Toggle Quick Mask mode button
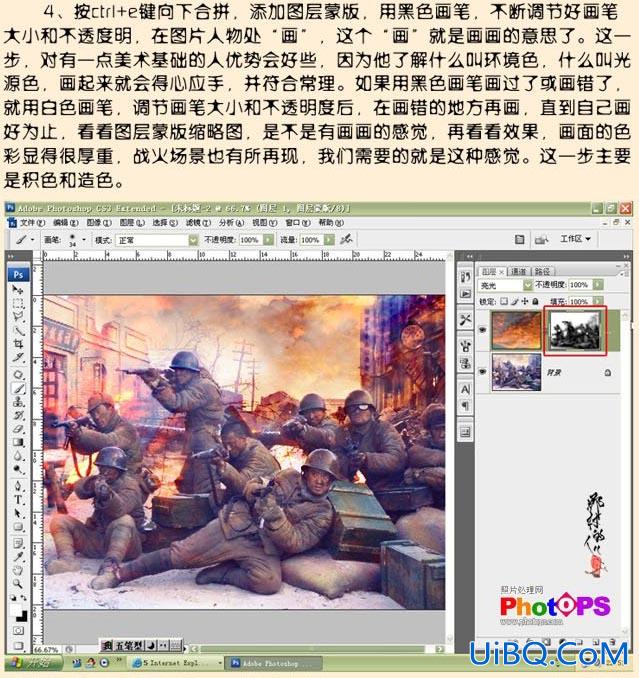The height and width of the screenshot is (678, 639). (18, 630)
